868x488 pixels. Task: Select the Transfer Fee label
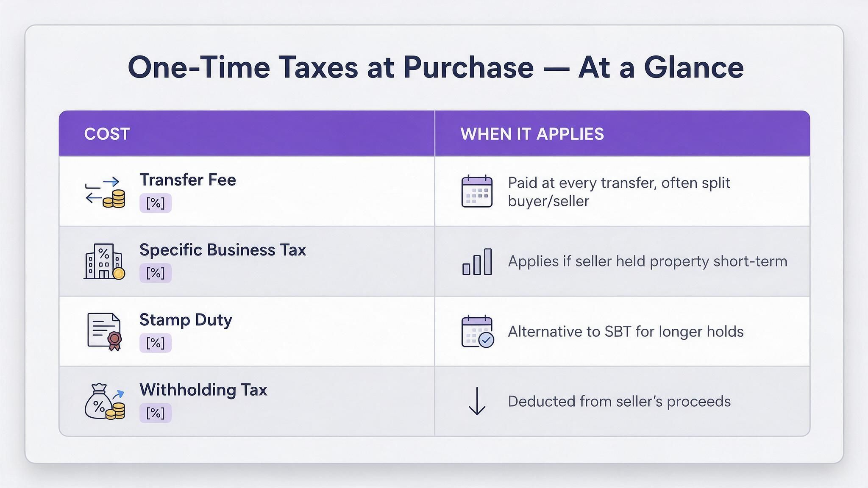point(188,180)
